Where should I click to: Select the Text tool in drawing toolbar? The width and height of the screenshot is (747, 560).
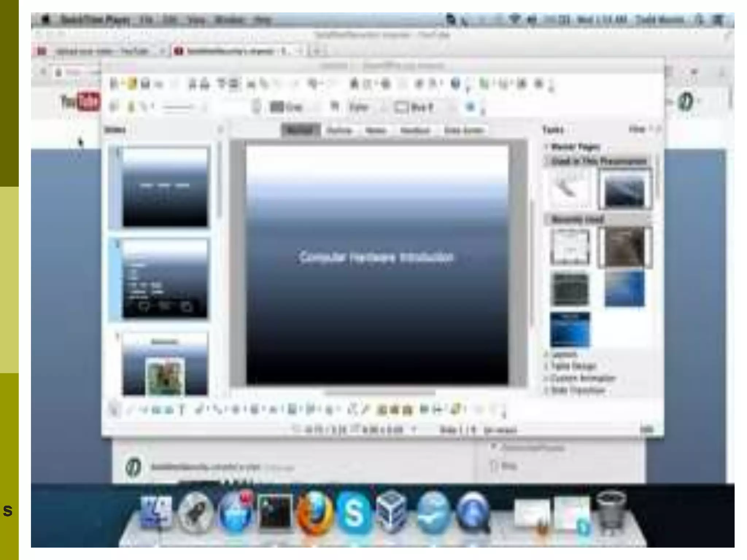pos(182,410)
